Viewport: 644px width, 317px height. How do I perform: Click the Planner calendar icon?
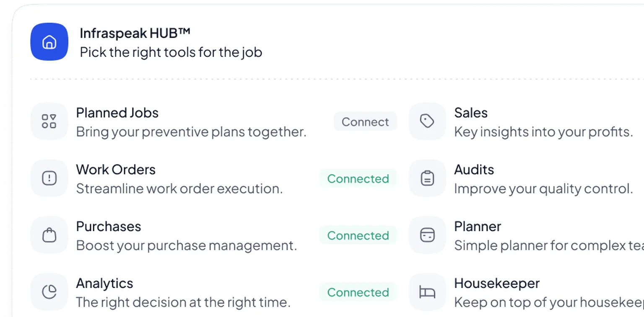(x=427, y=235)
